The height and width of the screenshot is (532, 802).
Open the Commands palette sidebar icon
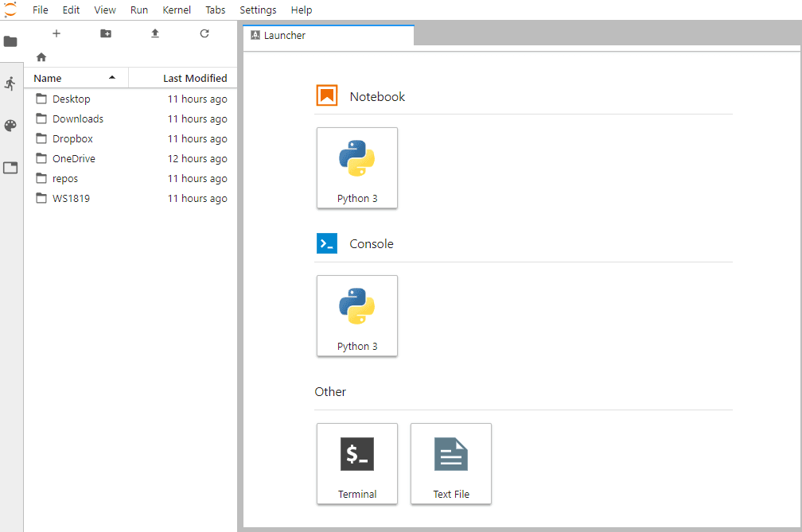(10, 126)
